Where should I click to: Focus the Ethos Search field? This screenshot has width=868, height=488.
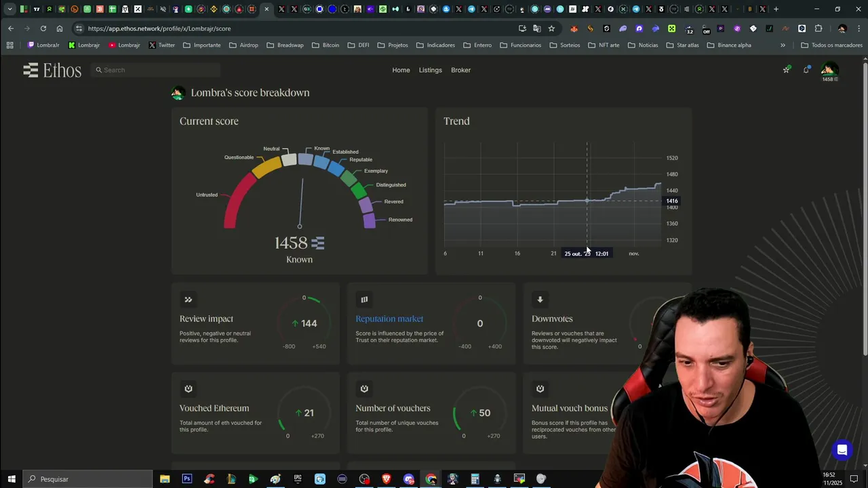click(x=156, y=70)
